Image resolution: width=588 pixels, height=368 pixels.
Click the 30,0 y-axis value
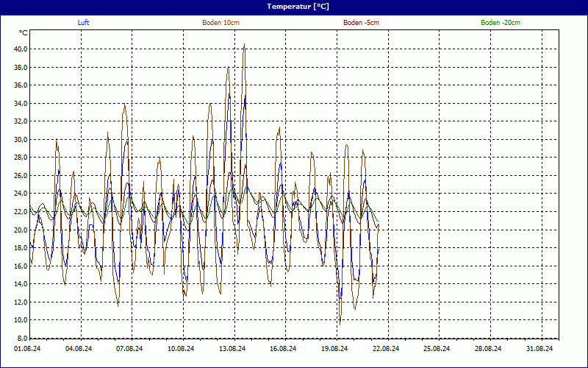21,139
